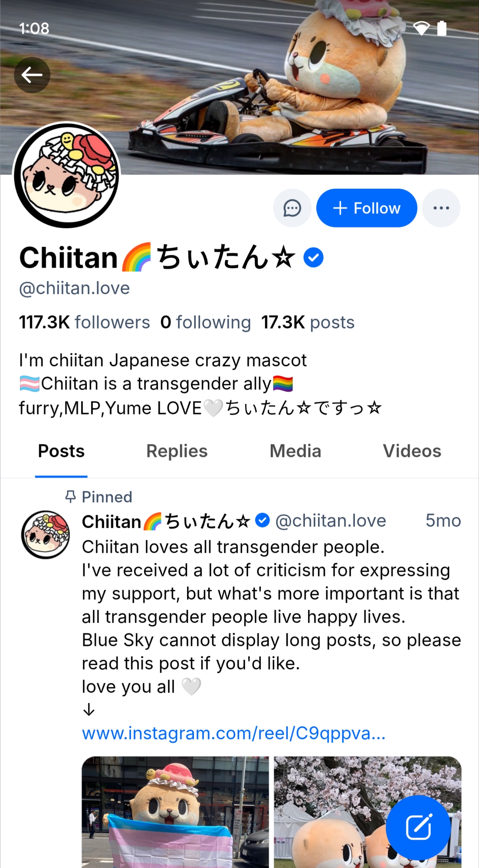
Task: Tap the Wi-Fi status icon
Action: click(x=421, y=28)
